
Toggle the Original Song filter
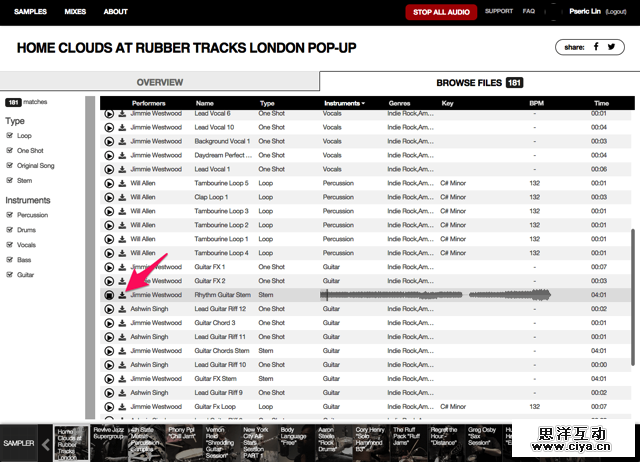click(10, 165)
